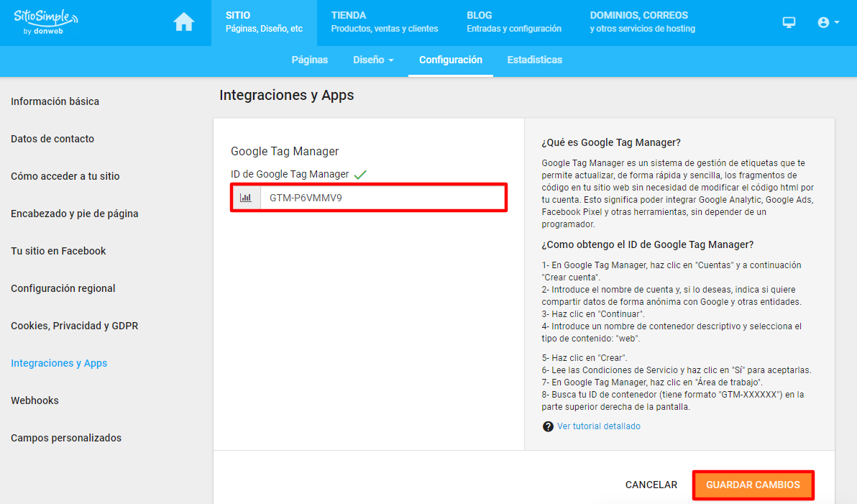857x504 pixels.
Task: Click the Integraciones y Apps page heading
Action: pos(286,95)
